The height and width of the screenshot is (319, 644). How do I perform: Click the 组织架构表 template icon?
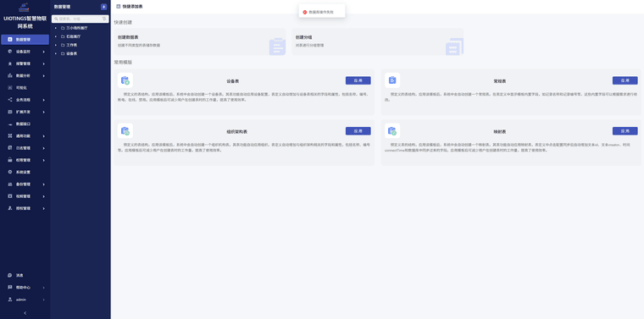click(125, 131)
